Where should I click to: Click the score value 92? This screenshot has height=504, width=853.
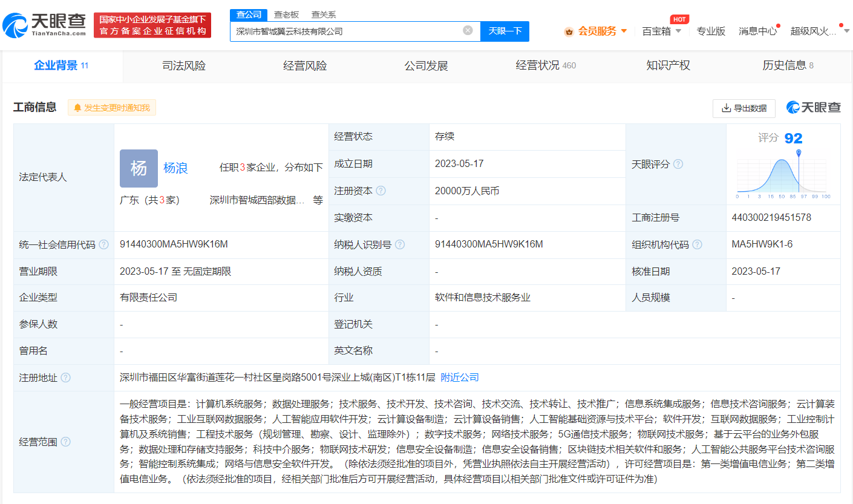click(x=793, y=139)
